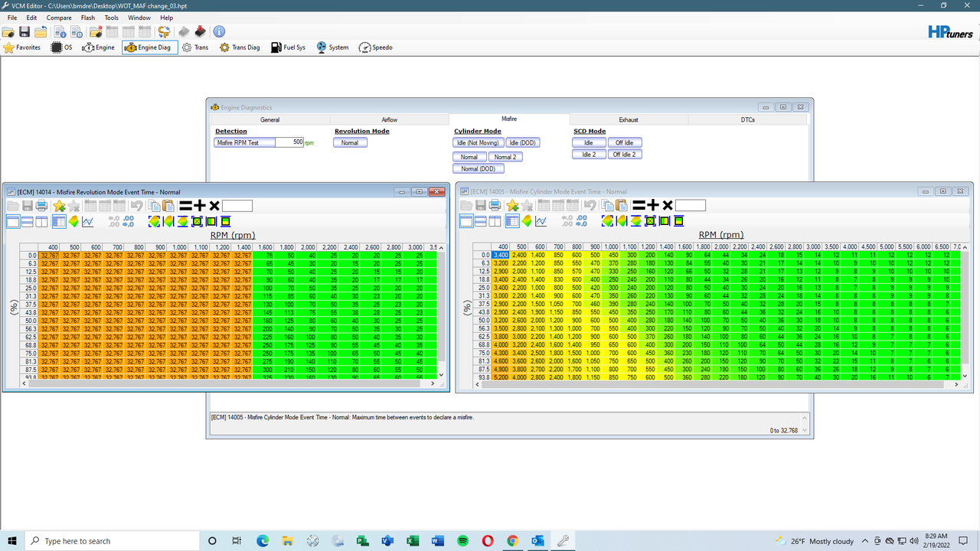The image size is (980, 551).
Task: Open the Trans Diag section
Action: 240,47
